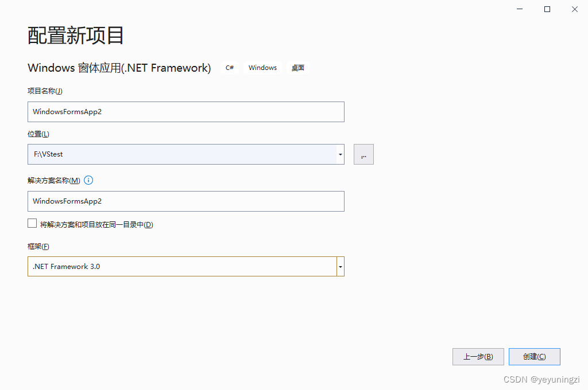Click the solution name text field
Screen dimensions: 588x390
point(185,201)
